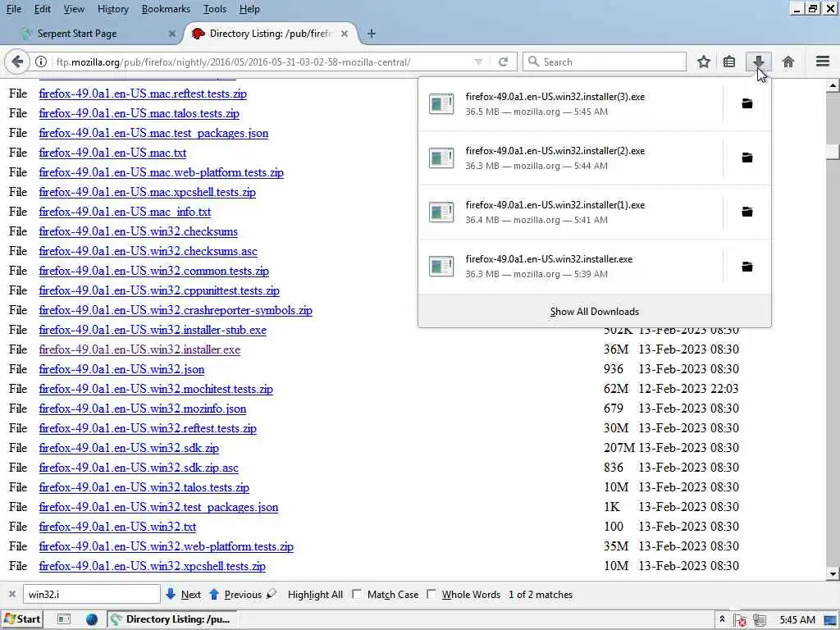840x630 pixels.
Task: Open firefox-49.0a1.en-US.win32.checksums.asc link
Action: [148, 251]
